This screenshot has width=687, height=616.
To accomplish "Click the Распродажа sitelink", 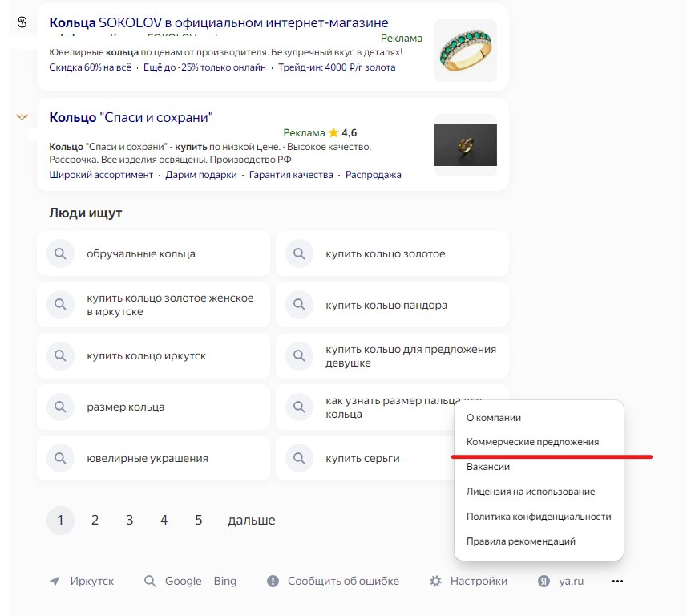I will point(374,175).
